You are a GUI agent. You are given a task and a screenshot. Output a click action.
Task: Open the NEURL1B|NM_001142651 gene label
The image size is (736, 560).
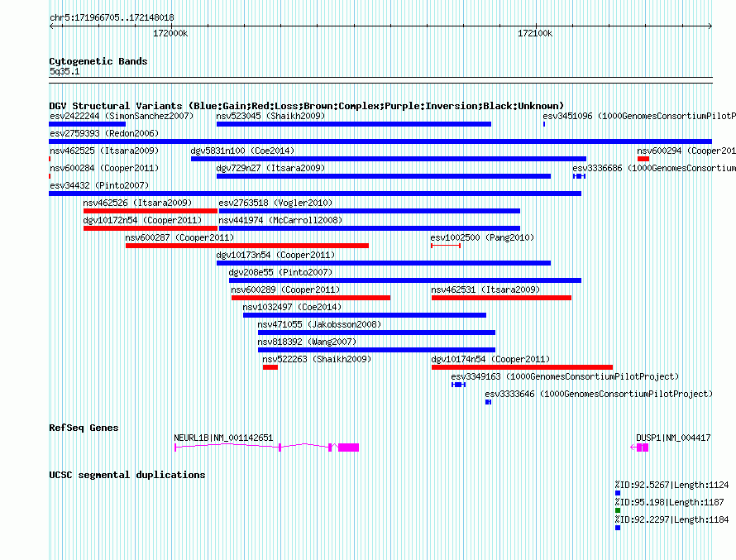tap(223, 438)
